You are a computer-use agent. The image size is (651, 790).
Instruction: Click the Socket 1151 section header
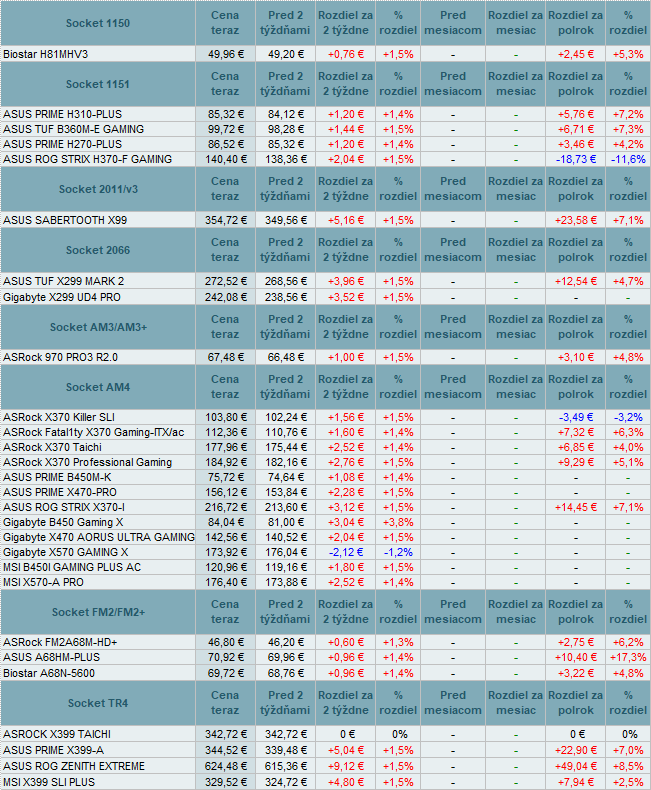[98, 84]
